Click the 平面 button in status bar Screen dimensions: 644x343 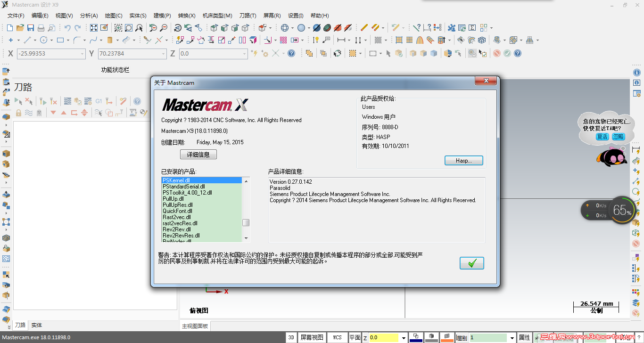pos(355,337)
